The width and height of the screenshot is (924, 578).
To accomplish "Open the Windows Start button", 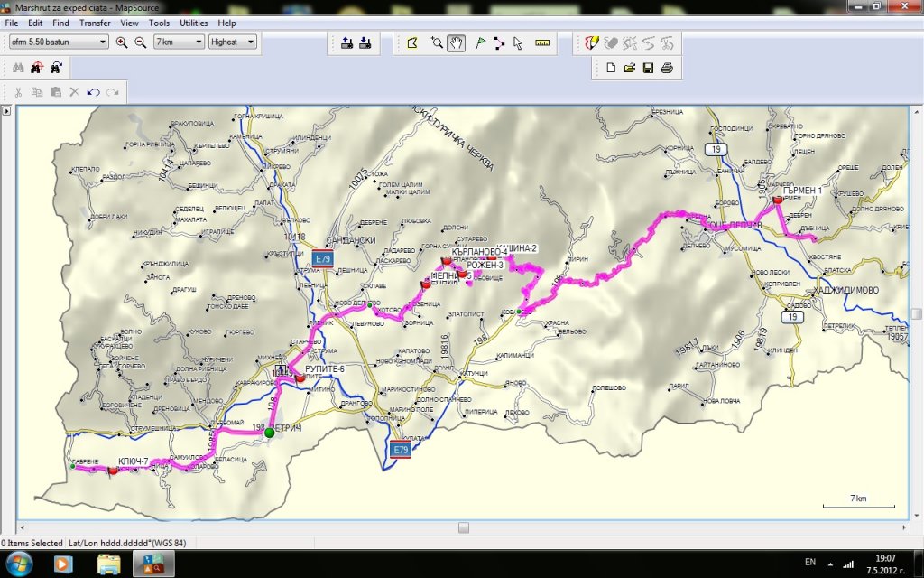I will coord(18,564).
